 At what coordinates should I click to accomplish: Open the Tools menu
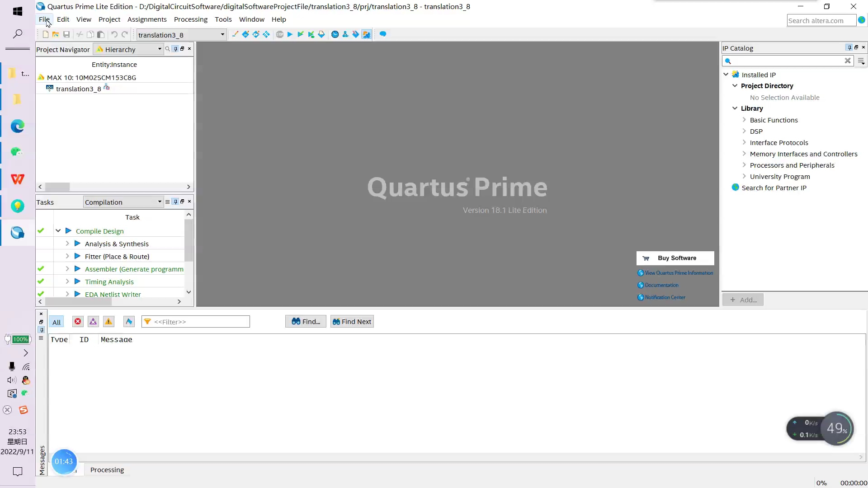pos(223,19)
